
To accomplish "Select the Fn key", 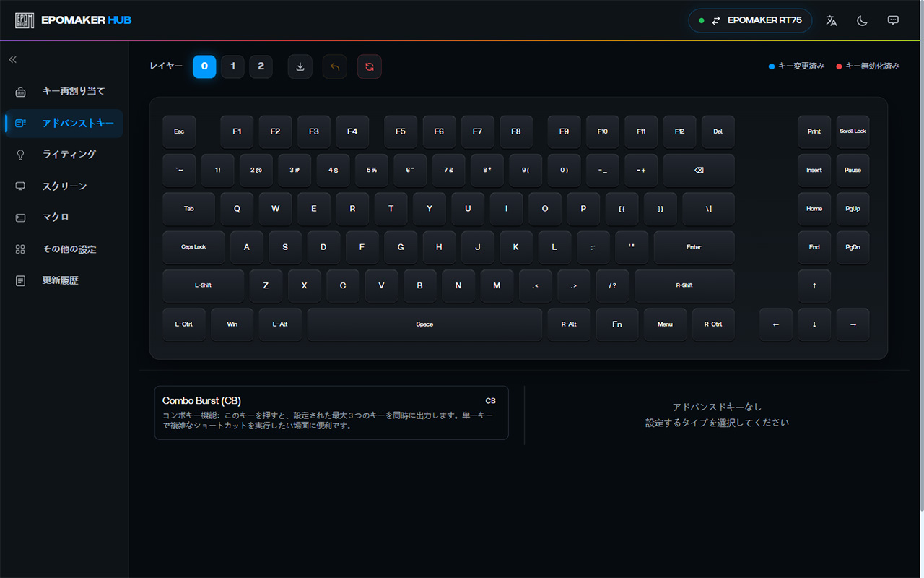I will pos(617,324).
